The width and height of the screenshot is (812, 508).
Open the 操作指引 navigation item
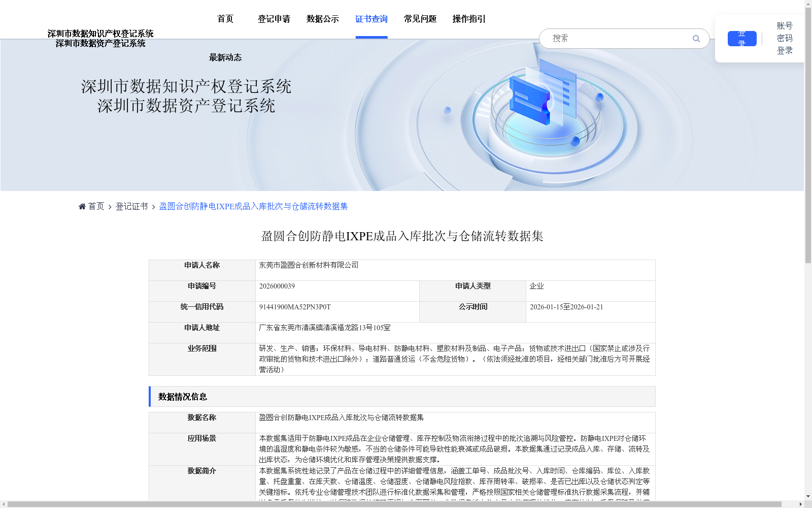pos(469,19)
